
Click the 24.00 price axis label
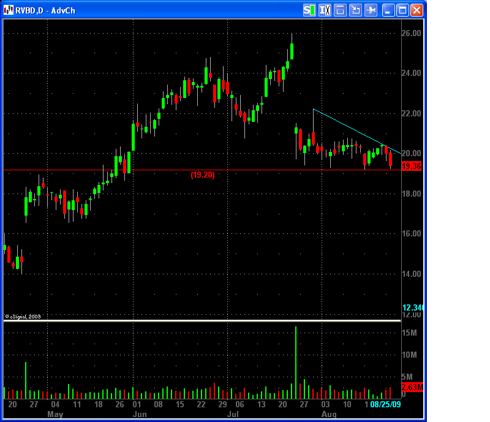[x=411, y=73]
